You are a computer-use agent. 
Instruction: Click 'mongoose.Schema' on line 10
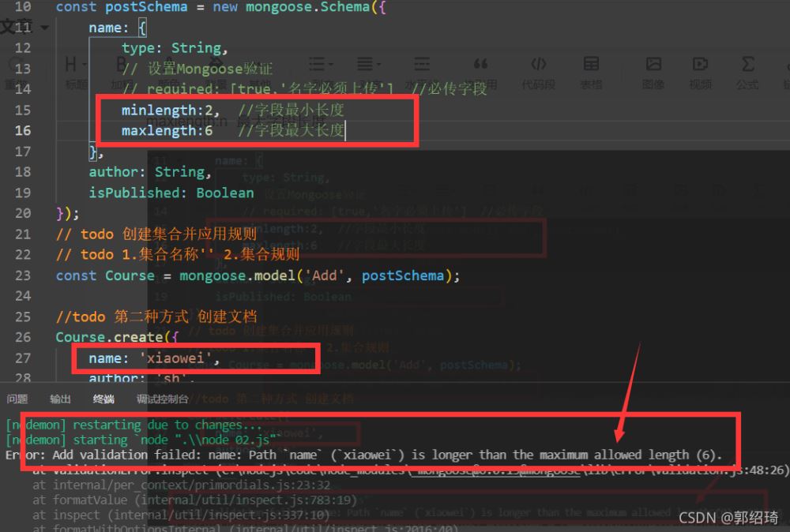[x=308, y=7]
